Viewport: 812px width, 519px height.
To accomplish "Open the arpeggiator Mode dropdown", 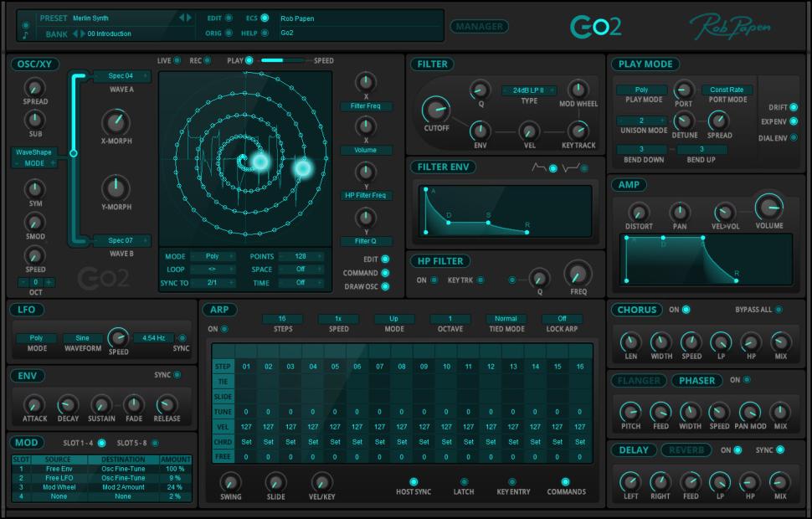I will pyautogui.click(x=394, y=319).
